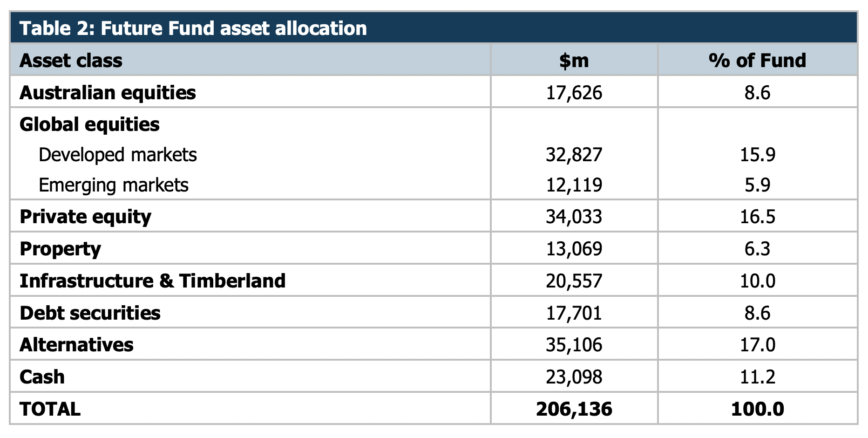Click the table title 'Future Fund asset allocation'
868x438 pixels.
click(x=193, y=28)
